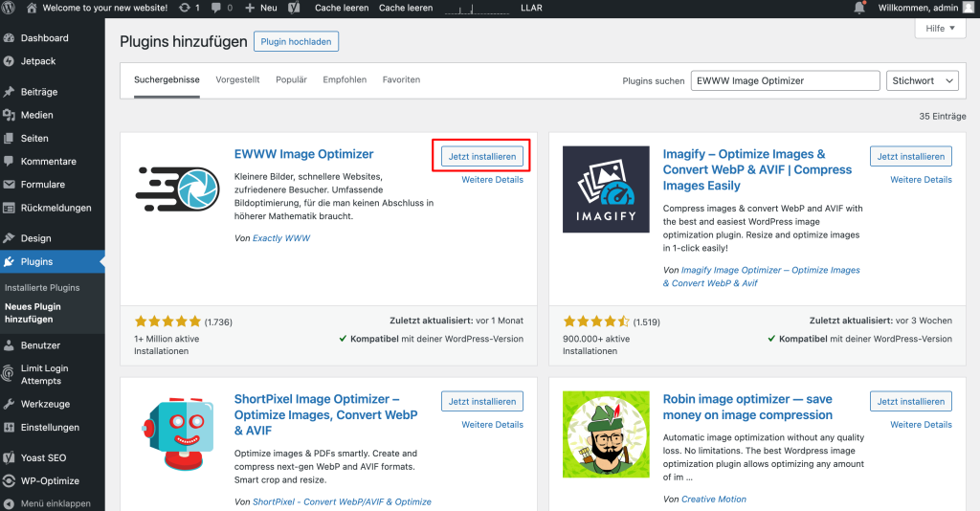The height and width of the screenshot is (511, 980).
Task: Click the Medien icon in sidebar
Action: click(9, 115)
